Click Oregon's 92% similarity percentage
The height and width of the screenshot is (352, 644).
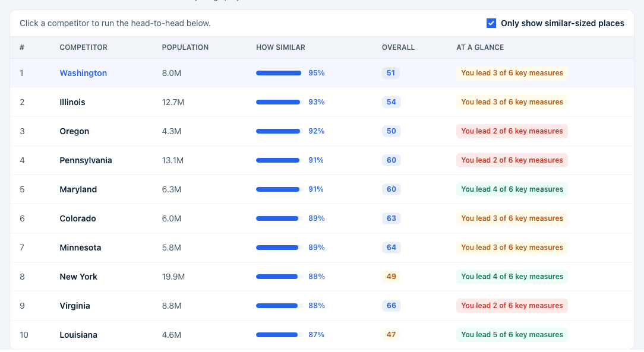click(x=316, y=131)
